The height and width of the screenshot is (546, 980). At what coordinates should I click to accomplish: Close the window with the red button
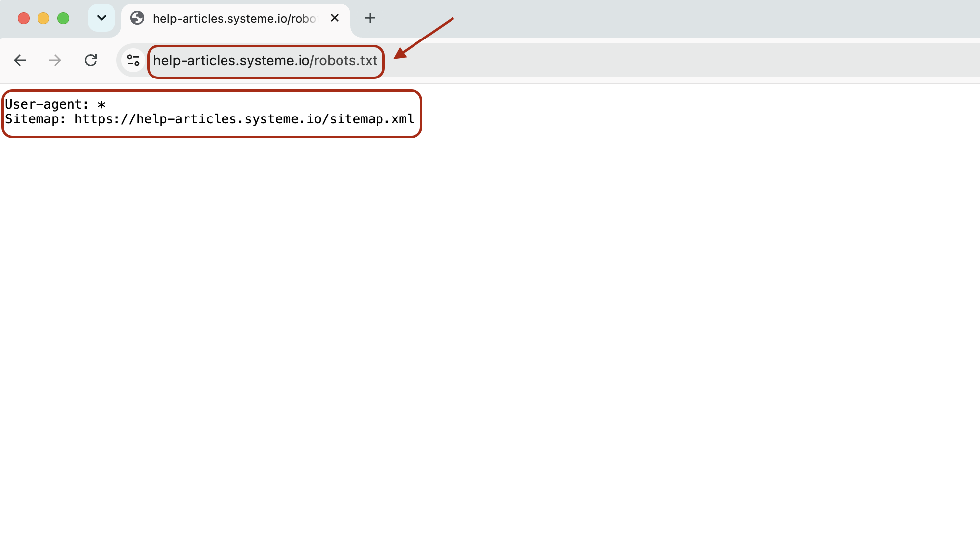click(x=24, y=18)
